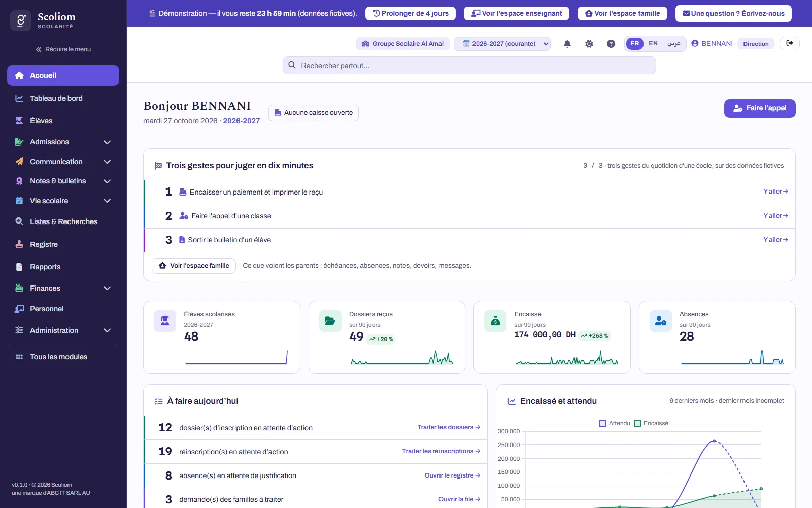
Task: Toggle the Encaissé legend series
Action: point(651,423)
